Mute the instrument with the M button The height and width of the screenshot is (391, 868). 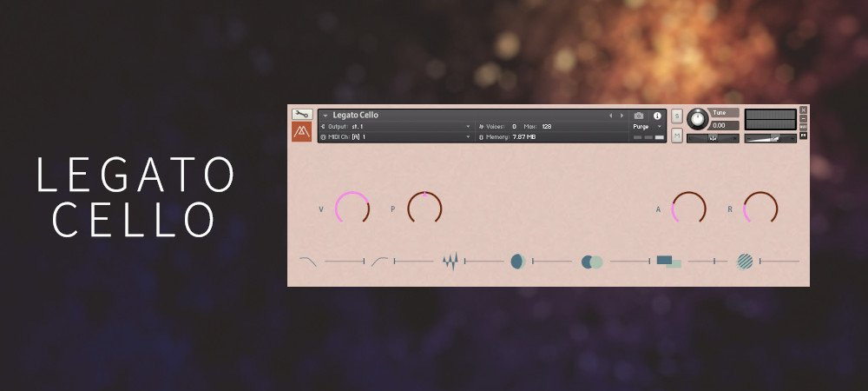click(x=677, y=136)
